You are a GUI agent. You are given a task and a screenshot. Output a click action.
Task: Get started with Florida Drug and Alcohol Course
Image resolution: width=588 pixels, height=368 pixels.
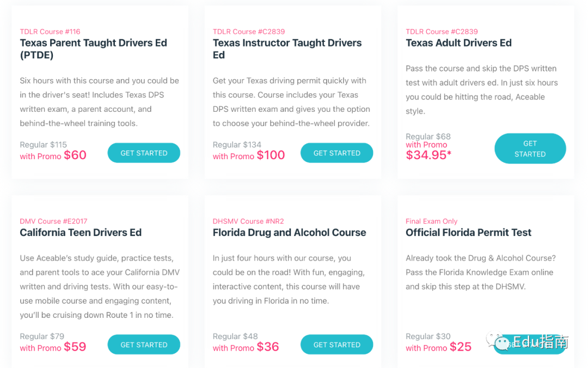point(337,345)
